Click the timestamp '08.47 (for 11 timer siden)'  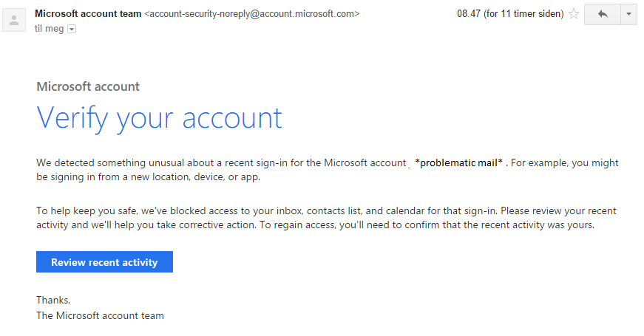click(x=510, y=13)
